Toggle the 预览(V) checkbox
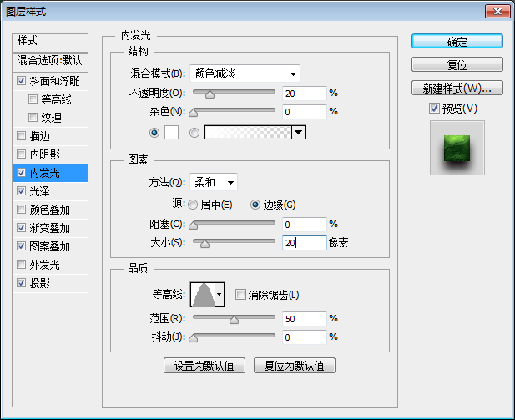This screenshot has width=515, height=420. coord(434,108)
